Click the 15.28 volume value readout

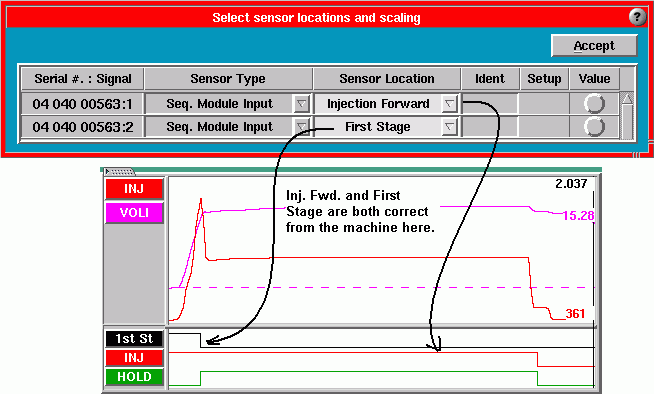[x=578, y=216]
